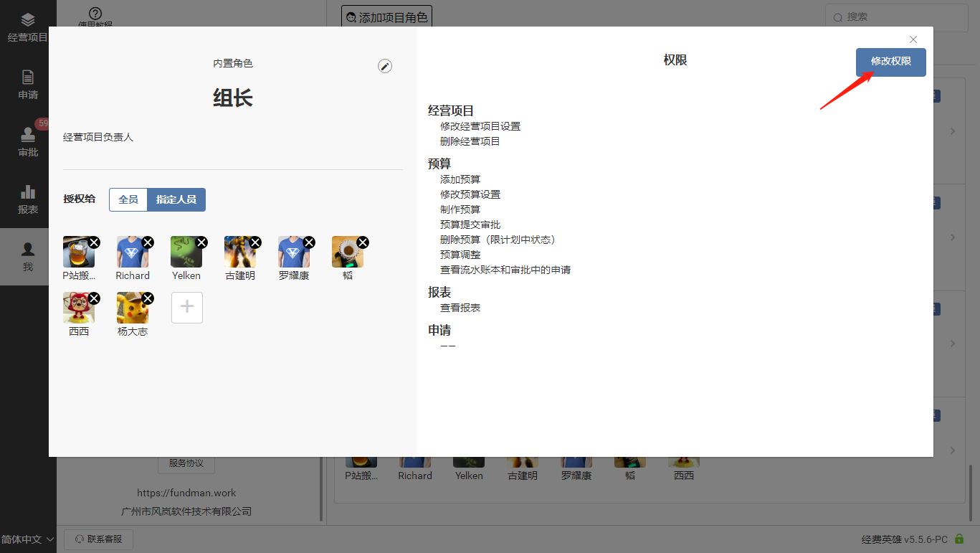Open the 报表 reports sidebar icon
The height and width of the screenshot is (553, 980).
coord(28,199)
